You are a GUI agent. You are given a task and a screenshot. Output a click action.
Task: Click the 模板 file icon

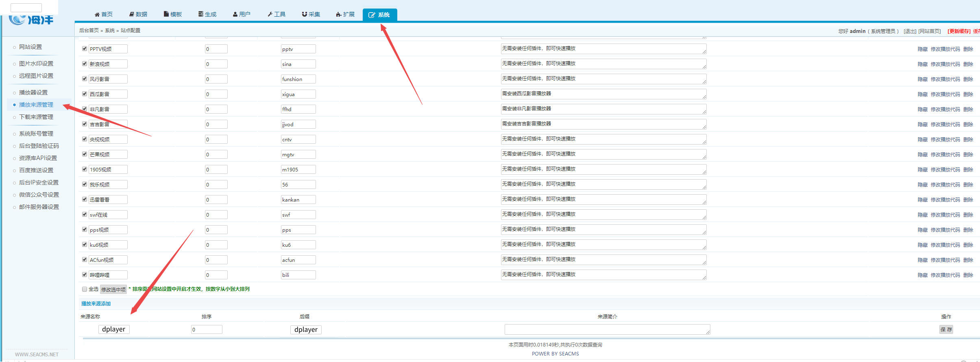(x=166, y=14)
